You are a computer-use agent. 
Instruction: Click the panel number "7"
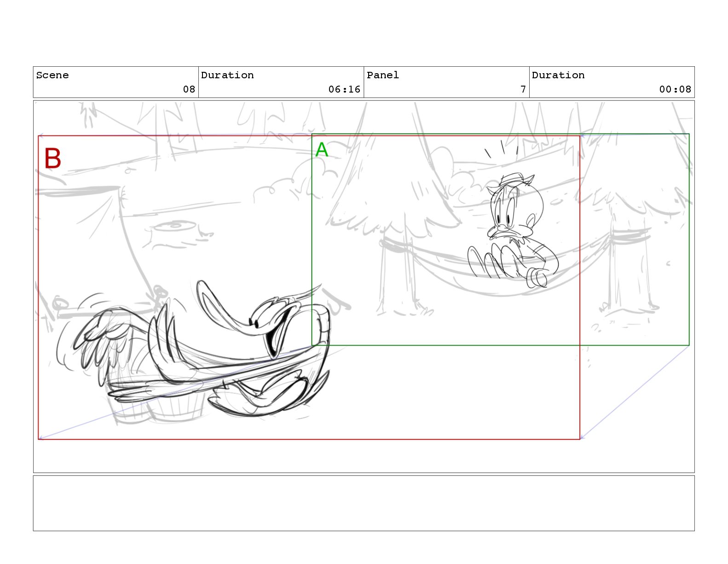(x=523, y=89)
